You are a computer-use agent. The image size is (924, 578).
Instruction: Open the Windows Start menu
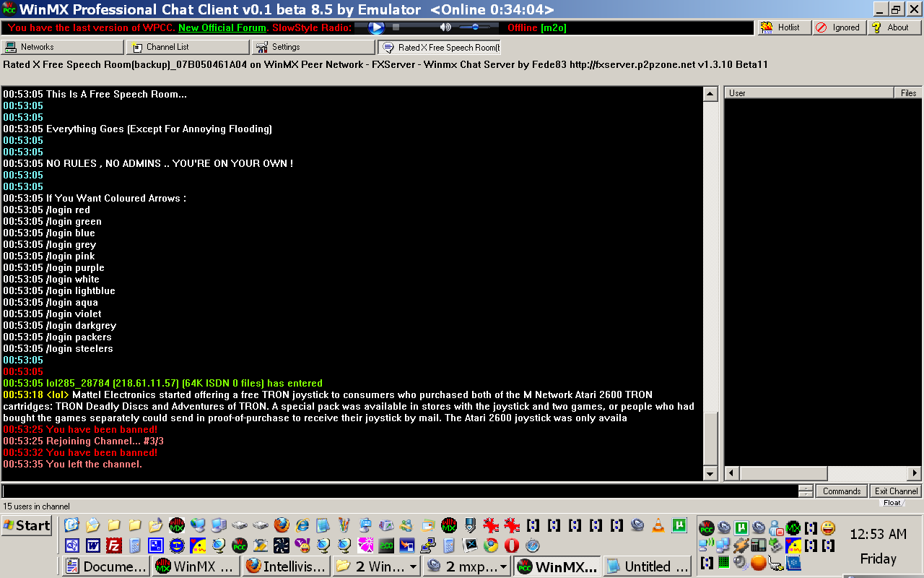[27, 525]
